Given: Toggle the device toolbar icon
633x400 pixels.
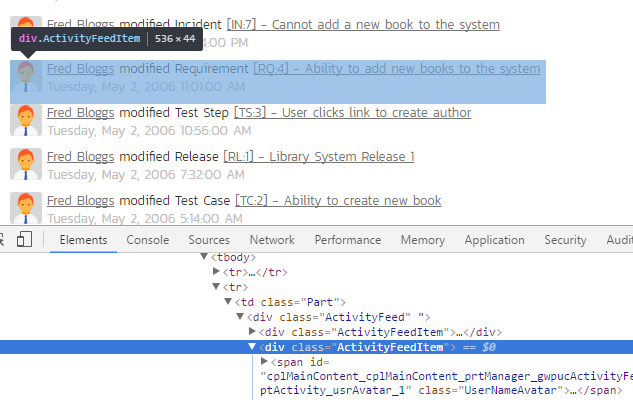Looking at the screenshot, I should 25,240.
